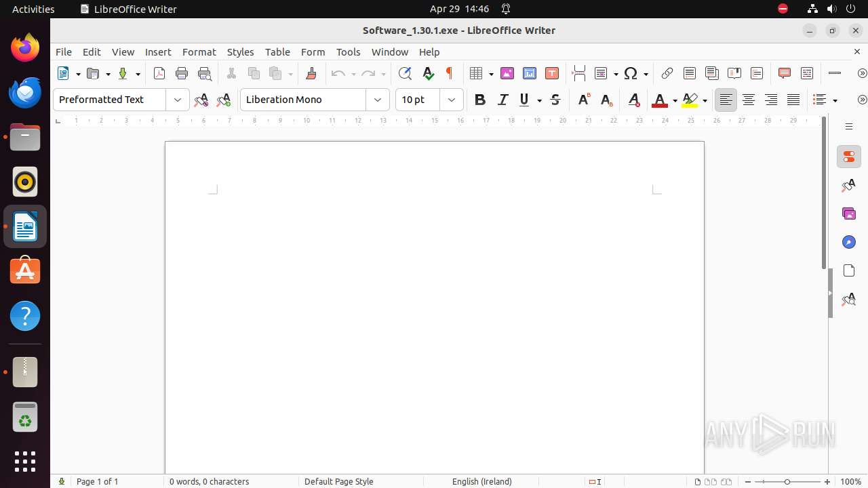Insert a page break

click(x=578, y=73)
